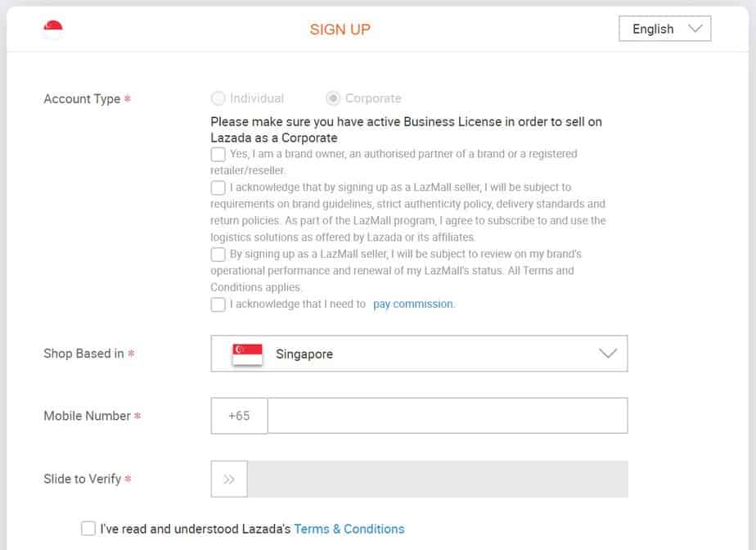Open the pay commission link
Image resolution: width=756 pixels, height=550 pixels.
[413, 304]
